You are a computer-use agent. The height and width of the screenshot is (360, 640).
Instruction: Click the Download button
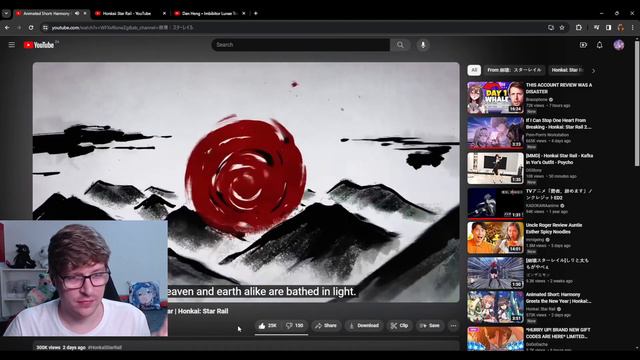(364, 326)
